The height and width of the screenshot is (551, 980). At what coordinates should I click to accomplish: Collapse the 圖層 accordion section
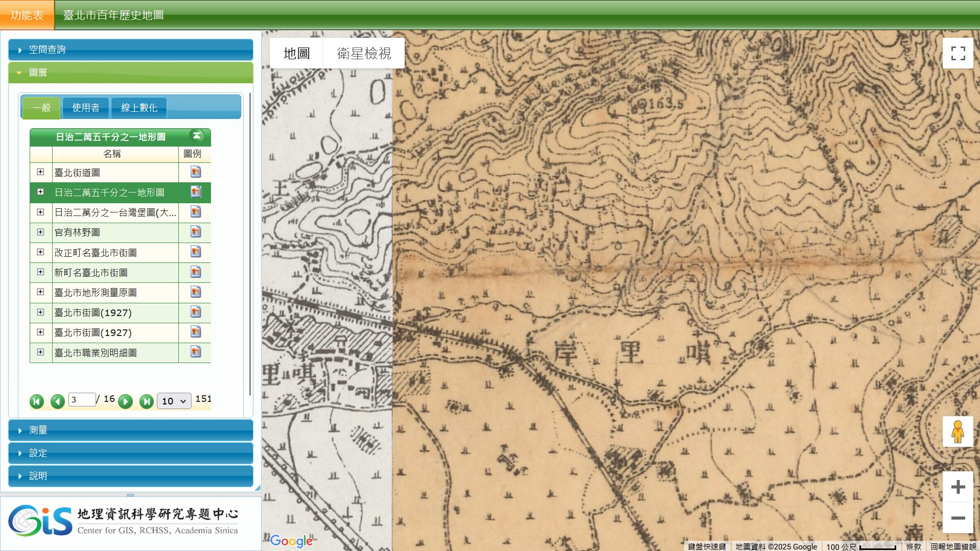point(131,73)
